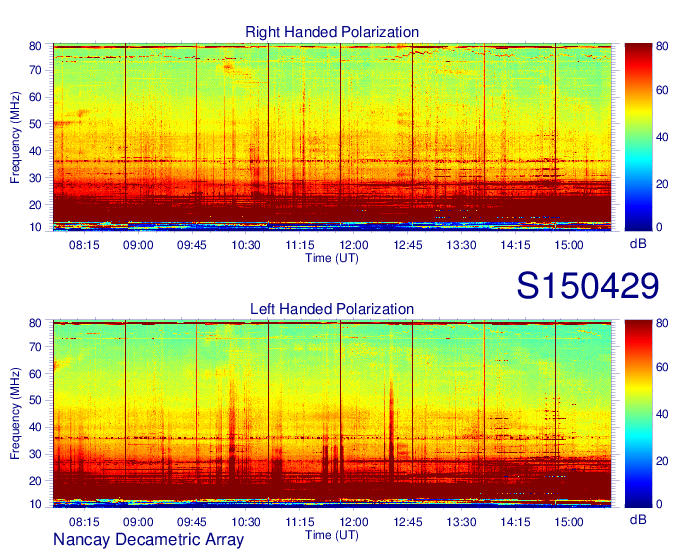Click '20' value on Right Handed colorbar scale
Image resolution: width=680 pixels, height=552 pixels.
point(662,184)
